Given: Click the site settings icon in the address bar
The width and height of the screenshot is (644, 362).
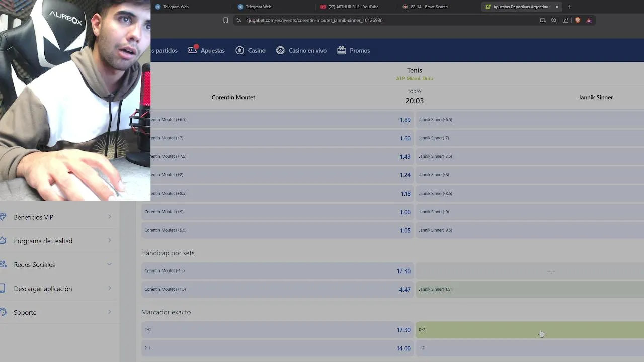Looking at the screenshot, I should click(239, 20).
